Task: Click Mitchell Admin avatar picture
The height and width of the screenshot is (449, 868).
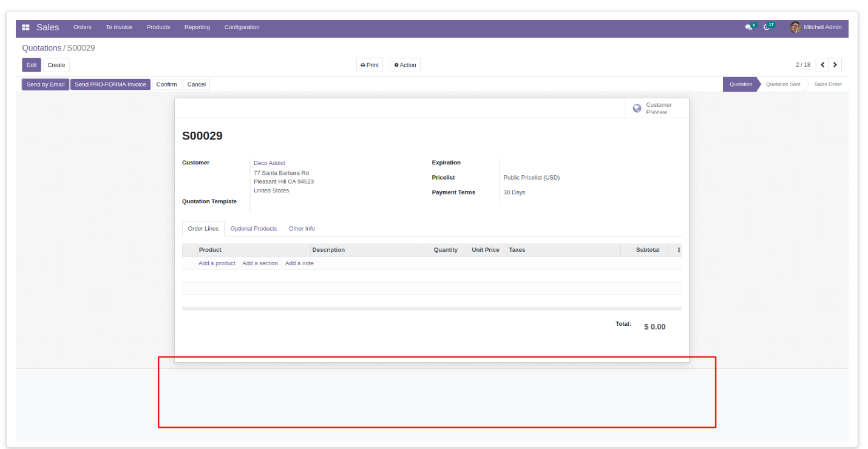Action: pos(795,27)
